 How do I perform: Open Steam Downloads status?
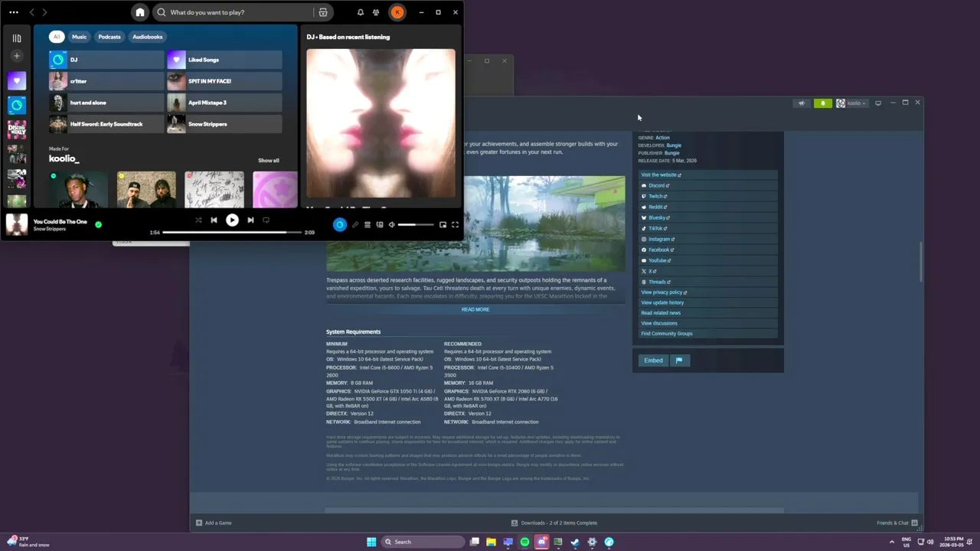click(x=554, y=523)
